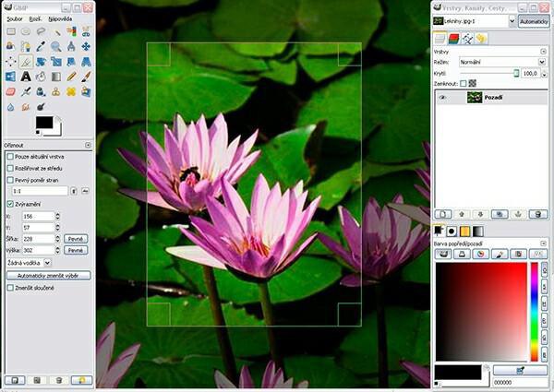This screenshot has width=554, height=392.
Task: Select the Measure compass tool
Action: [71, 46]
